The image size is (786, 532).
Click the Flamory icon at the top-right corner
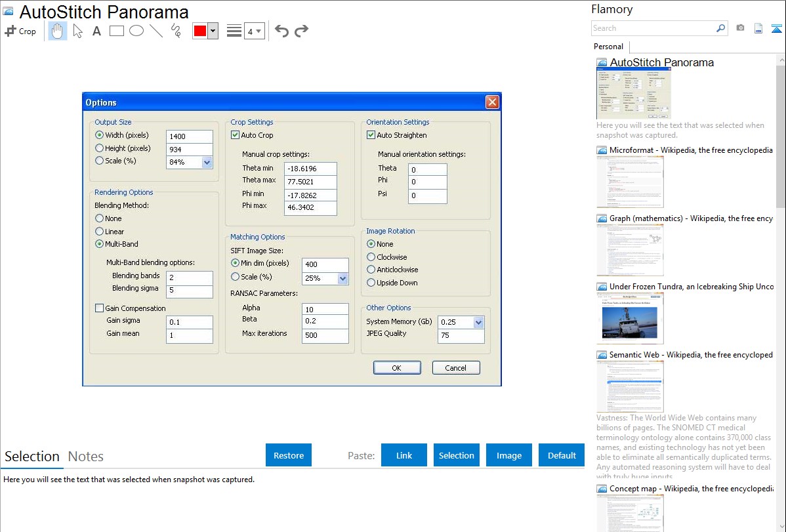click(x=776, y=28)
